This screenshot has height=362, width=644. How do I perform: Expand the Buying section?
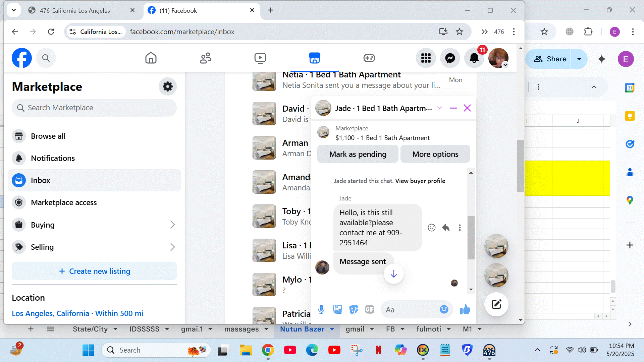tap(172, 225)
